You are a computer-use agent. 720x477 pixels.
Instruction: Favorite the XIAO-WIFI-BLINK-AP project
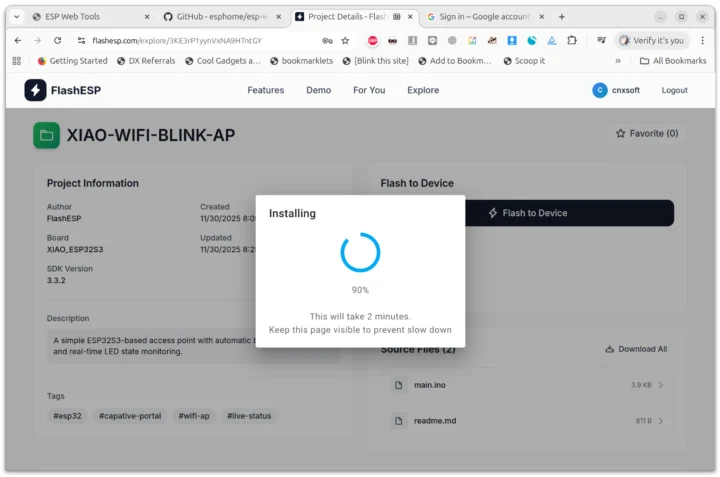pos(646,133)
